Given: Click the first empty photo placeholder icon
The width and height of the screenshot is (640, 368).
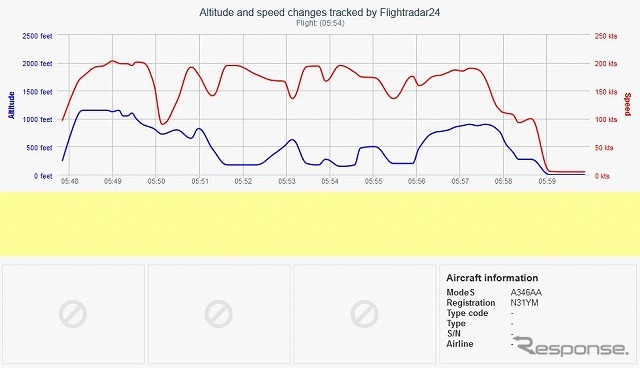Looking at the screenshot, I should 73,314.
